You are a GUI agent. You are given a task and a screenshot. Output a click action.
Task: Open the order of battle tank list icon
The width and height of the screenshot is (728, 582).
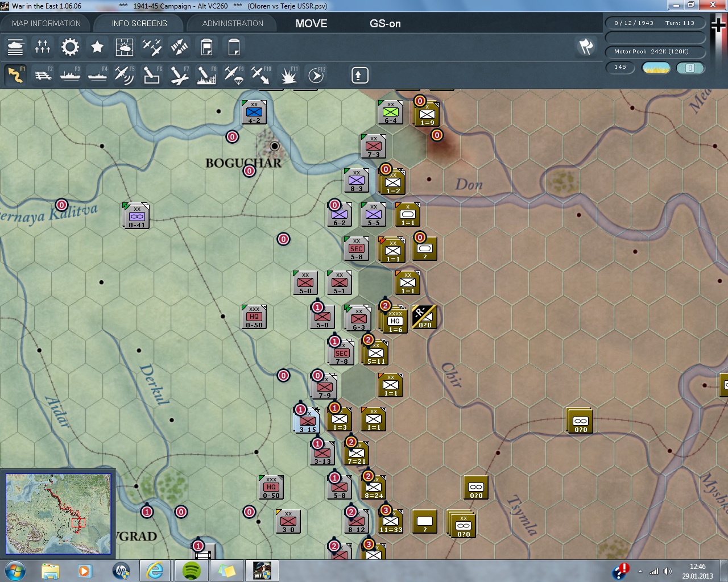[15, 47]
